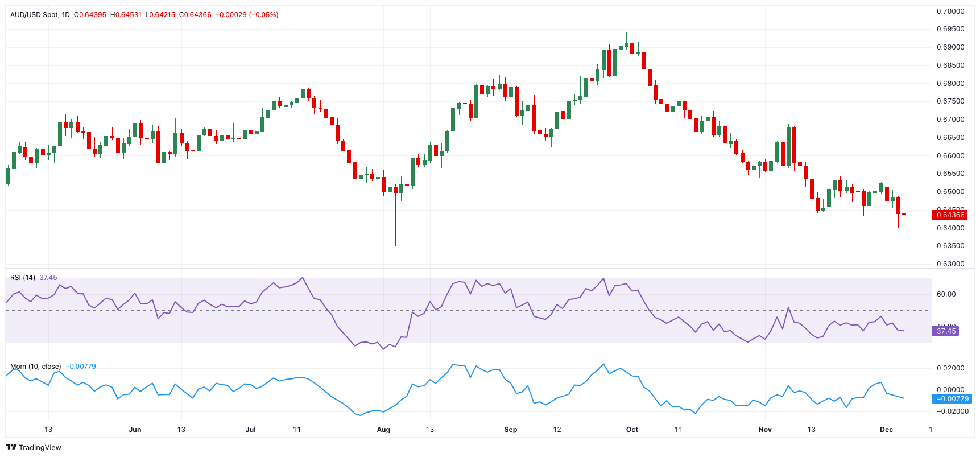Click the RSI (14) indicator label
The image size is (980, 457).
click(x=23, y=278)
